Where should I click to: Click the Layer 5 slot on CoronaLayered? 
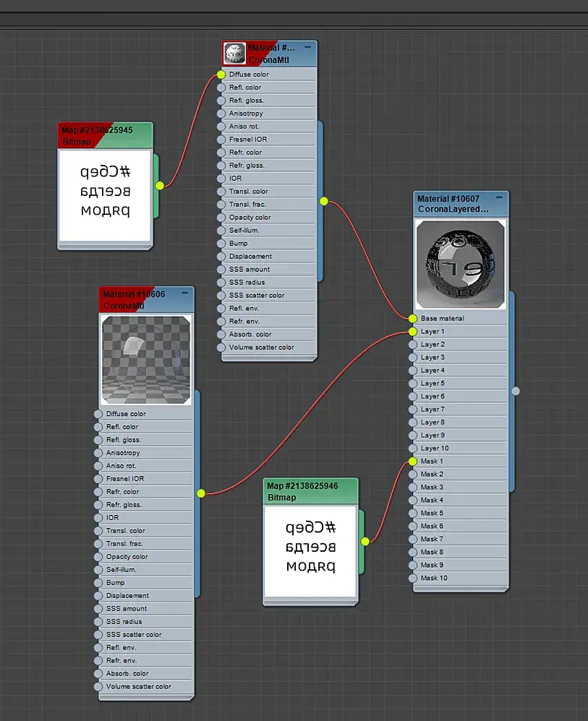tap(458, 383)
